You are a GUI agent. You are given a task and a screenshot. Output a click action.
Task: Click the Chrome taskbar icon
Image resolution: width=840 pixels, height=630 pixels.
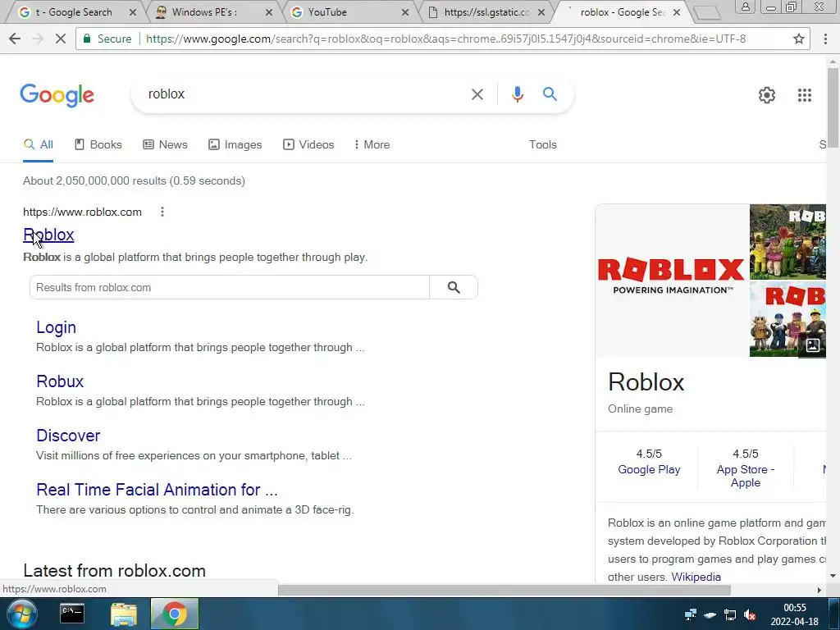point(175,614)
